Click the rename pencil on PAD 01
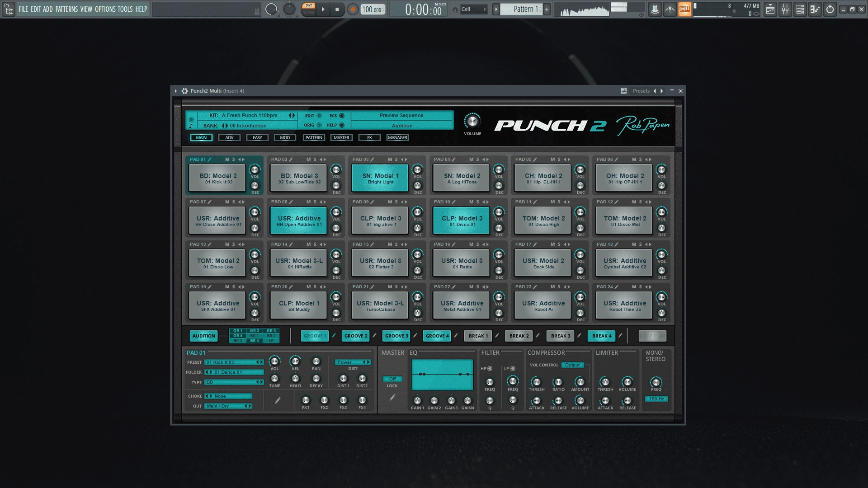 209,160
